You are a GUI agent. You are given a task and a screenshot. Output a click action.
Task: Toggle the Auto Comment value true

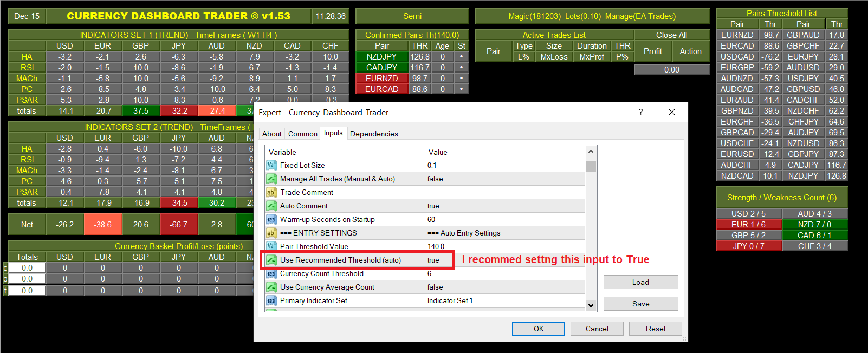(505, 206)
